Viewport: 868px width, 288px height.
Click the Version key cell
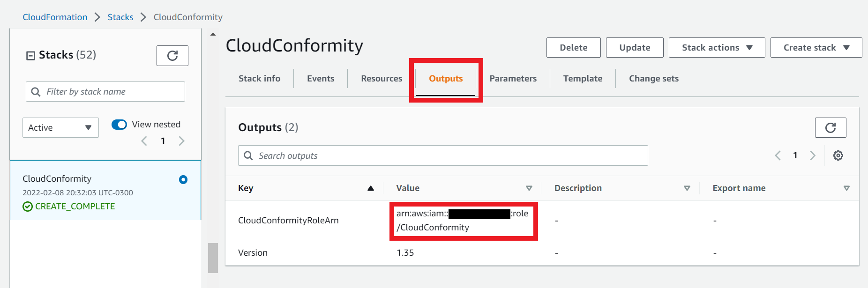[x=253, y=253]
